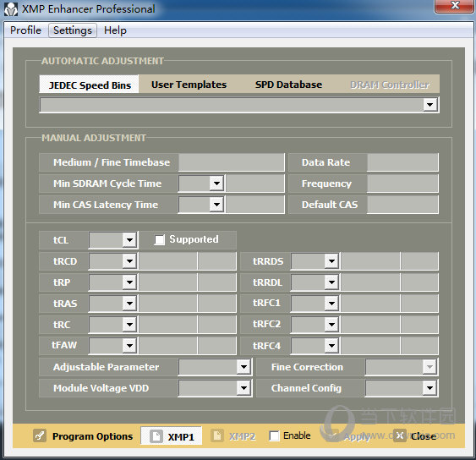Click the Min CAS Latency Time value field

pos(255,205)
